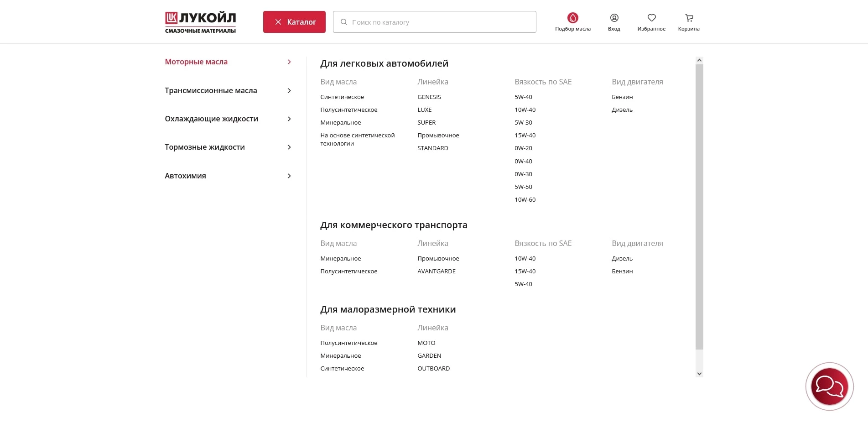868x423 pixels.
Task: Expand Автохимия chevron arrow
Action: 289,176
